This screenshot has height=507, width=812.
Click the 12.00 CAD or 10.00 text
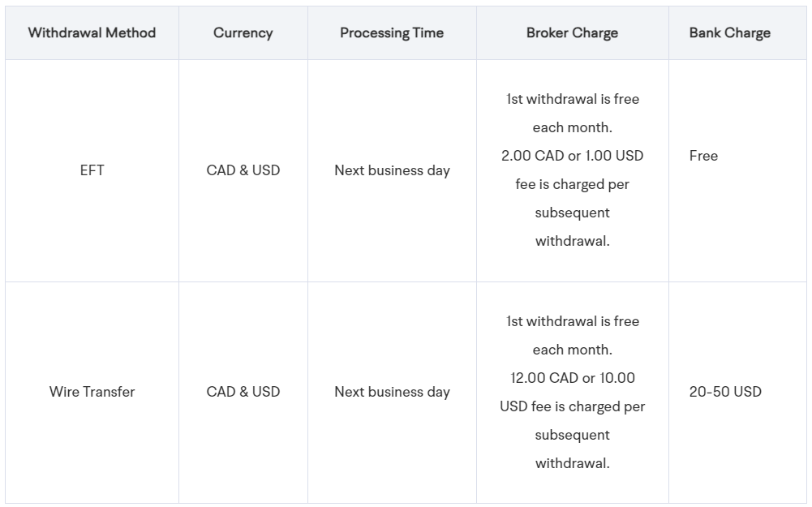572,378
